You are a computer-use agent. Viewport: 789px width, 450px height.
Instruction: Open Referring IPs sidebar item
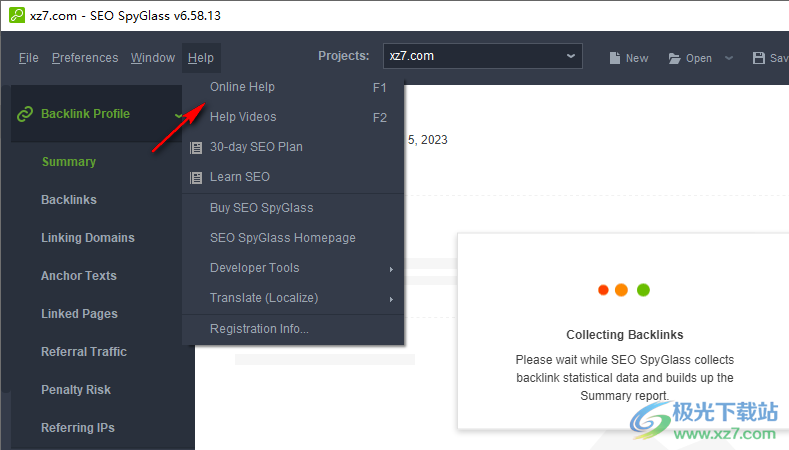(x=78, y=428)
